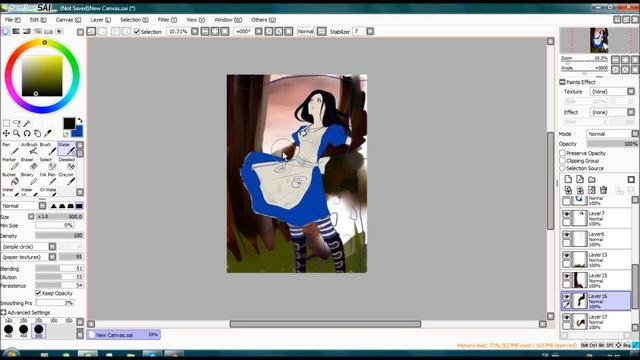Click the black foreground color swatch

point(69,123)
